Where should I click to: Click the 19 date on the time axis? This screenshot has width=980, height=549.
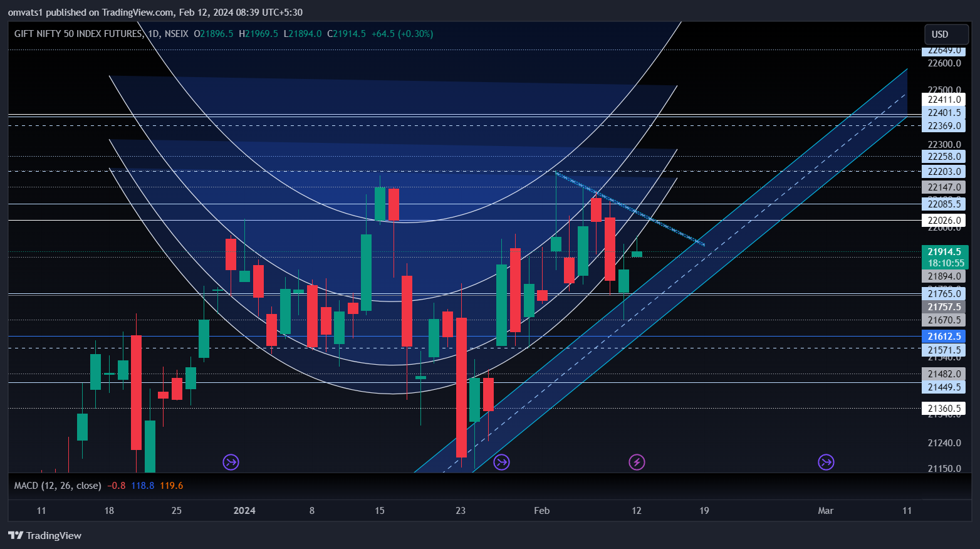point(704,511)
